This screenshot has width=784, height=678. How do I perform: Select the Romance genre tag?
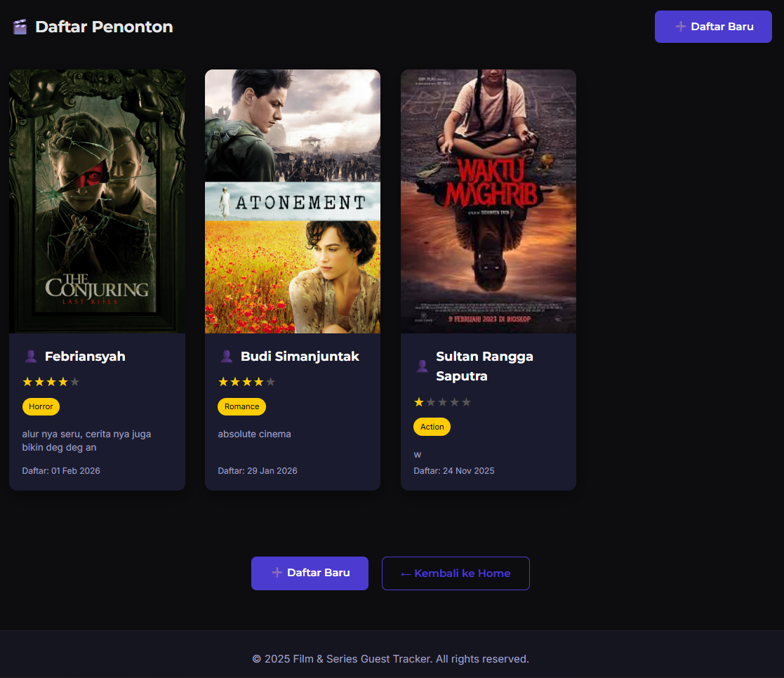click(241, 406)
